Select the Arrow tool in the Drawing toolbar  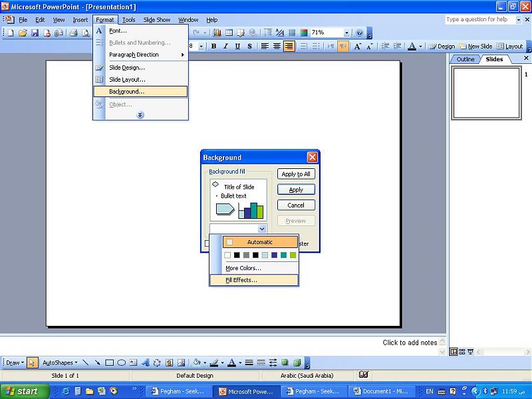(97, 362)
